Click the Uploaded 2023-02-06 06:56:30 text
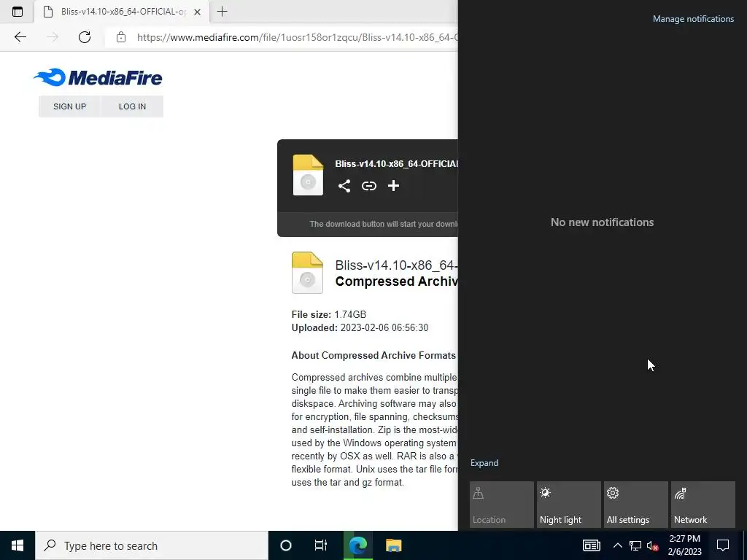 [x=360, y=327]
